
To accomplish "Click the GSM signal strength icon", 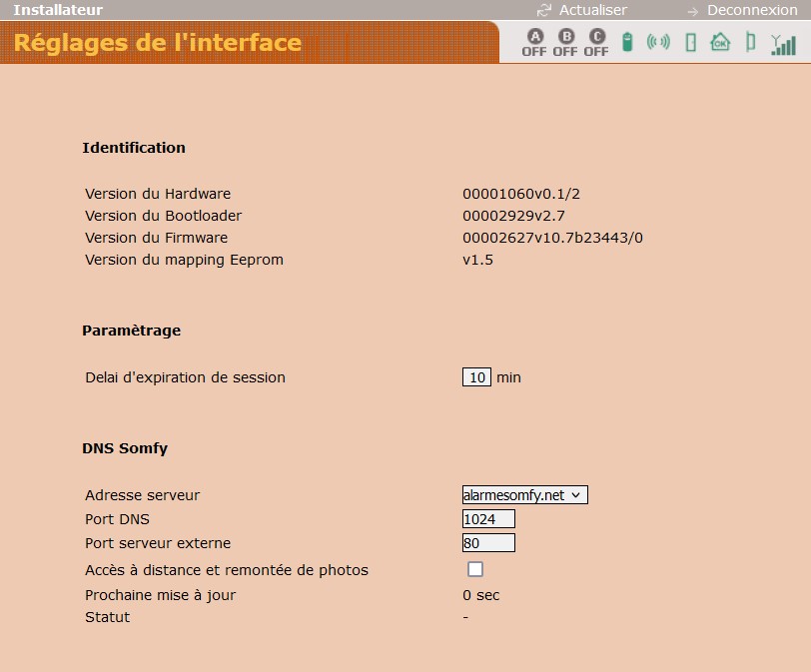I will pyautogui.click(x=782, y=44).
